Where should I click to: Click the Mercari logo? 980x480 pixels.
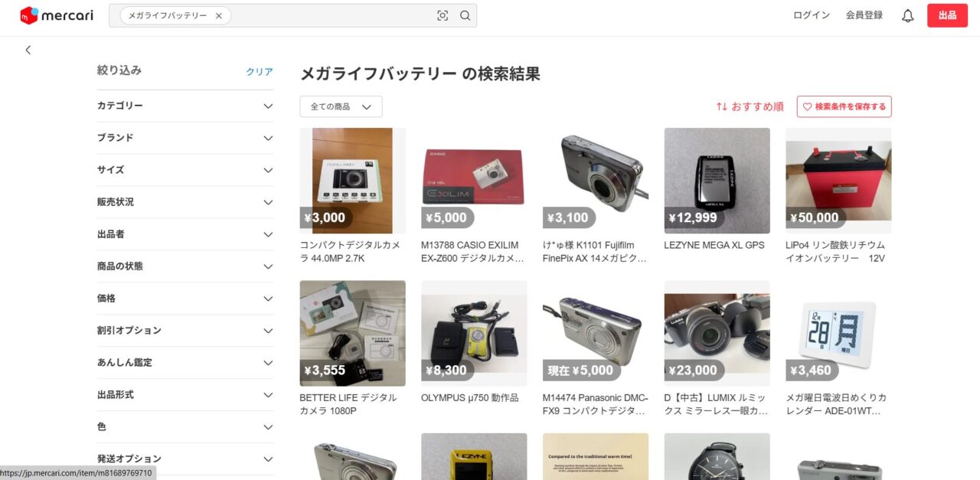coord(57,15)
